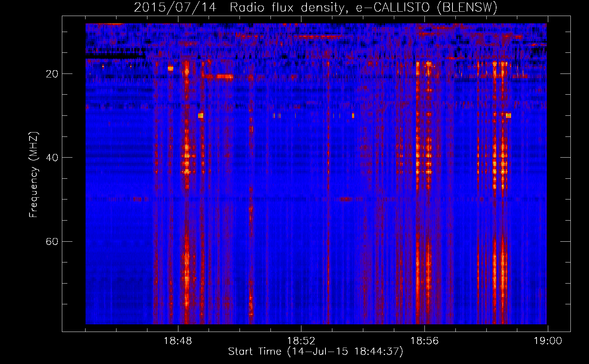Click the 'Frequency (MHZ)' axis label

pos(33,175)
